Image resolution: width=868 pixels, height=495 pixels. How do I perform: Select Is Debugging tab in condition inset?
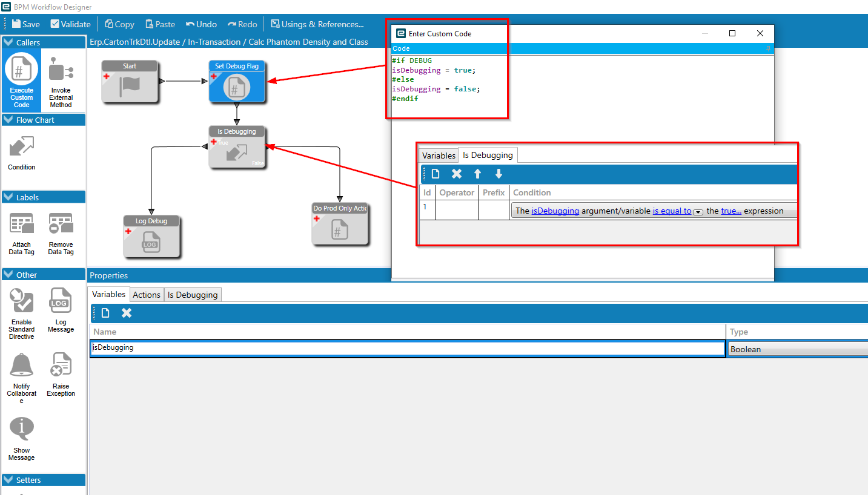[488, 155]
